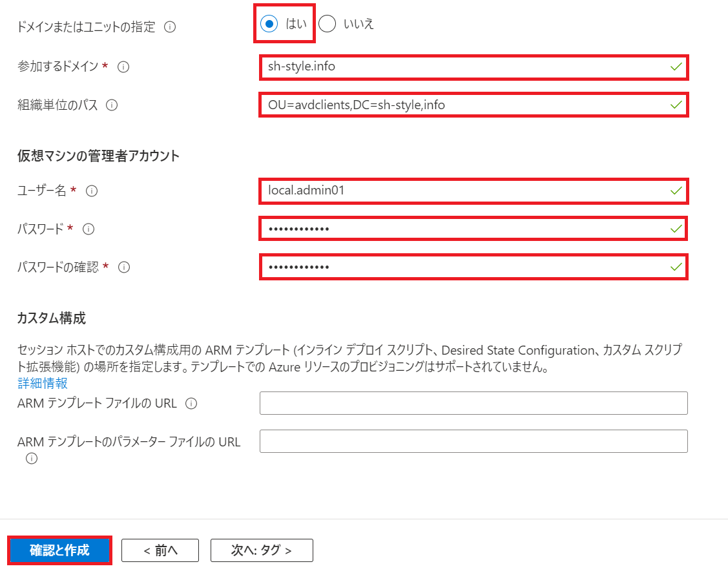Focus the ARM テンプレート ファイルの URL field
The height and width of the screenshot is (573, 728).
coord(473,403)
